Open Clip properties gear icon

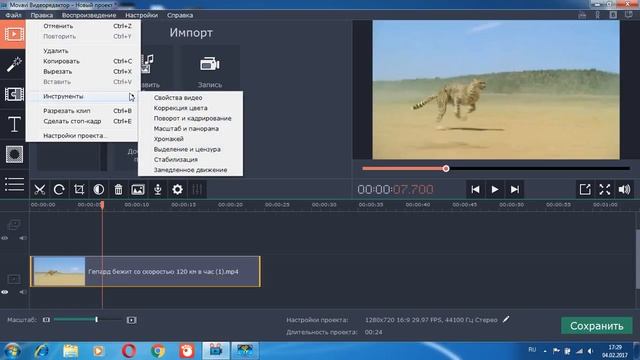pos(177,189)
